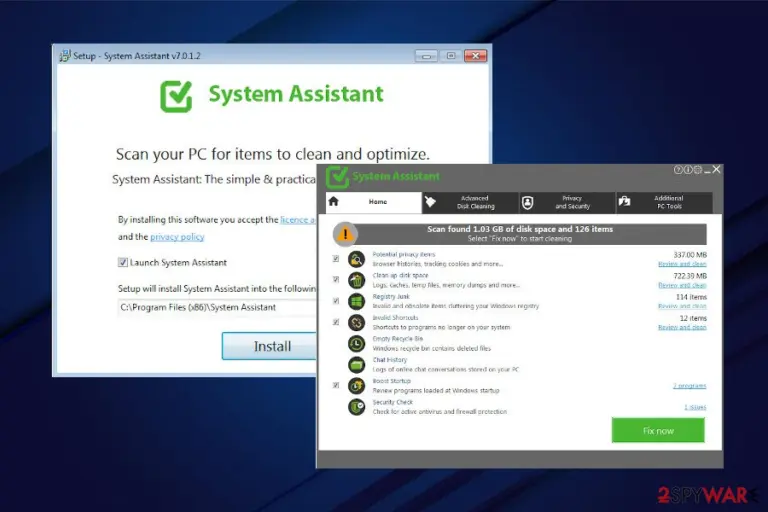Click the Security Check shield icon

357,407
